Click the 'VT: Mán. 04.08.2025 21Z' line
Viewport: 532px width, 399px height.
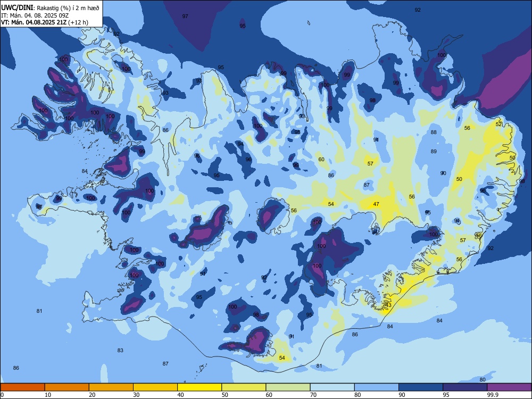[x=34, y=22]
